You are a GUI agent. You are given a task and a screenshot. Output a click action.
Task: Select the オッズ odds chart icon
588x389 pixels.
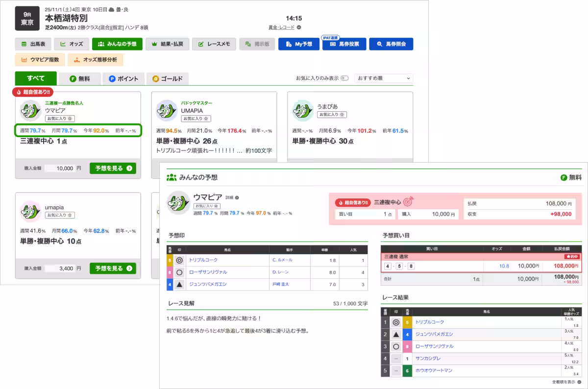73,44
